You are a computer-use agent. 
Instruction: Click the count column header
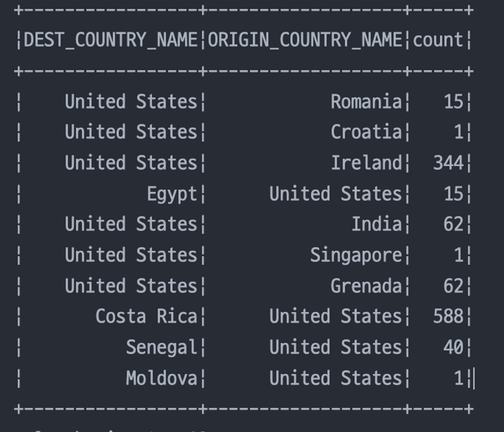click(438, 40)
